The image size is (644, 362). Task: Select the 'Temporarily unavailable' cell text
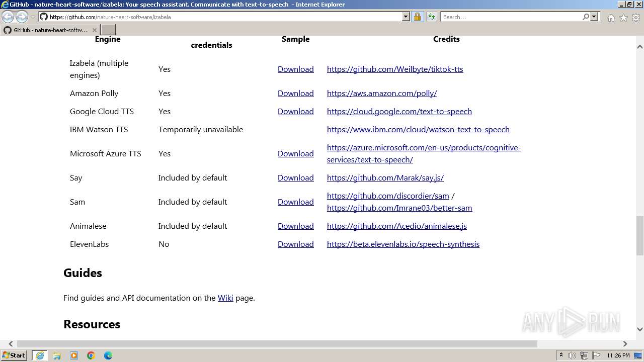(201, 129)
